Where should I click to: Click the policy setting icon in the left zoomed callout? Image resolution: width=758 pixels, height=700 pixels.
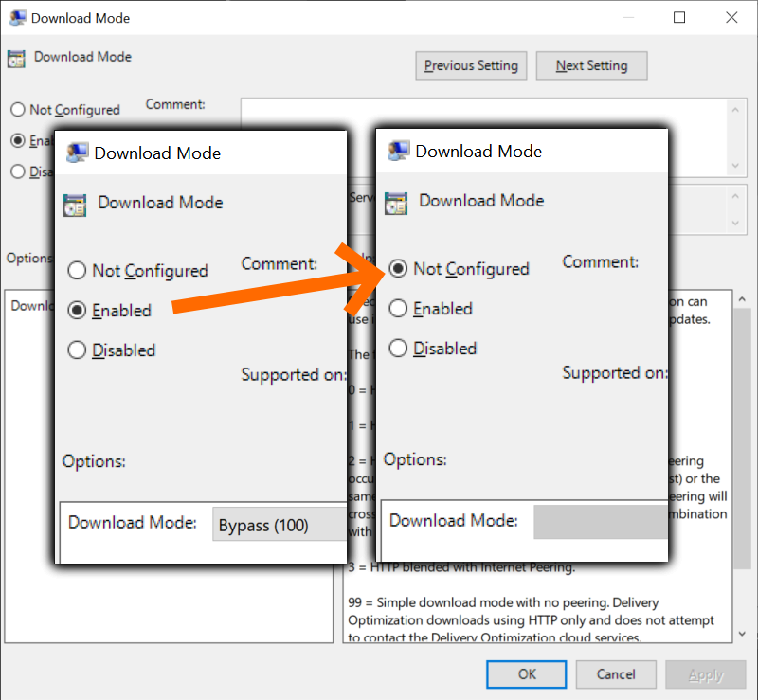[75, 205]
